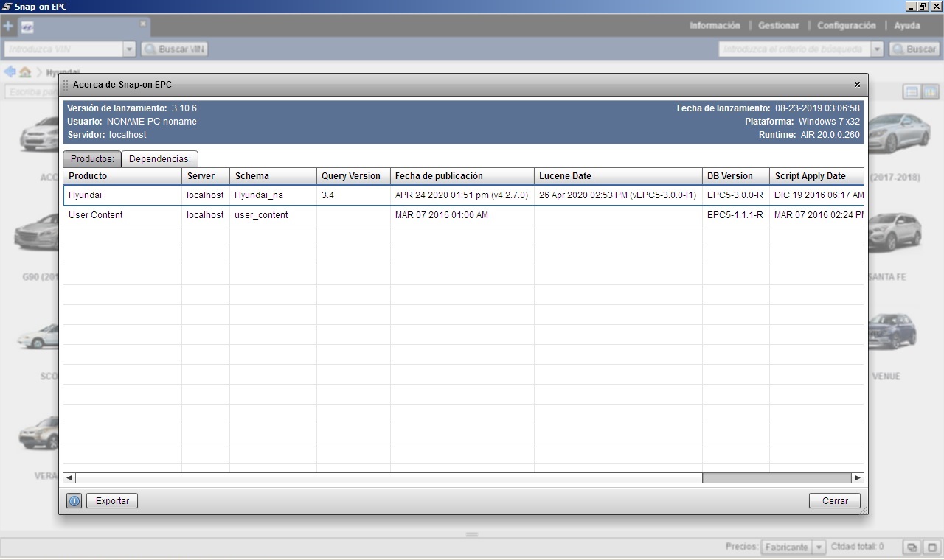The image size is (944, 560).
Task: Click the add new tab plus icon
Action: 8,27
